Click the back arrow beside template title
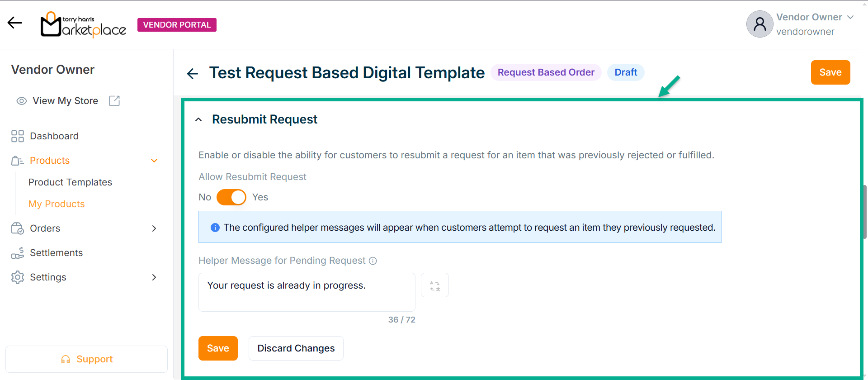 (193, 73)
